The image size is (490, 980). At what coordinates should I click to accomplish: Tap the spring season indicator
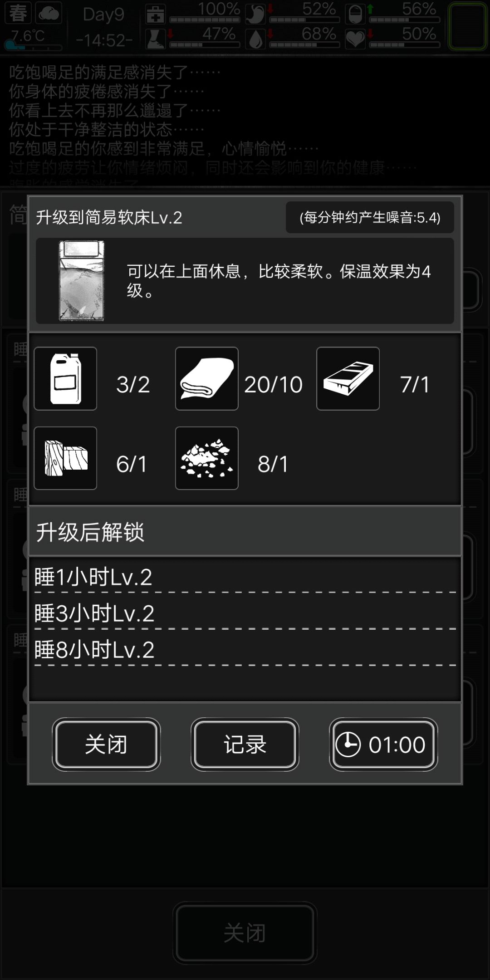pyautogui.click(x=18, y=14)
